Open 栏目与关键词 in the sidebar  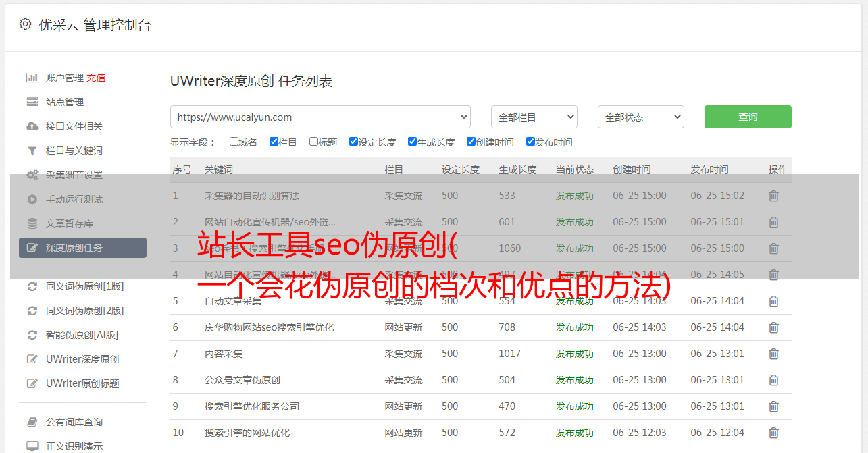pos(74,151)
